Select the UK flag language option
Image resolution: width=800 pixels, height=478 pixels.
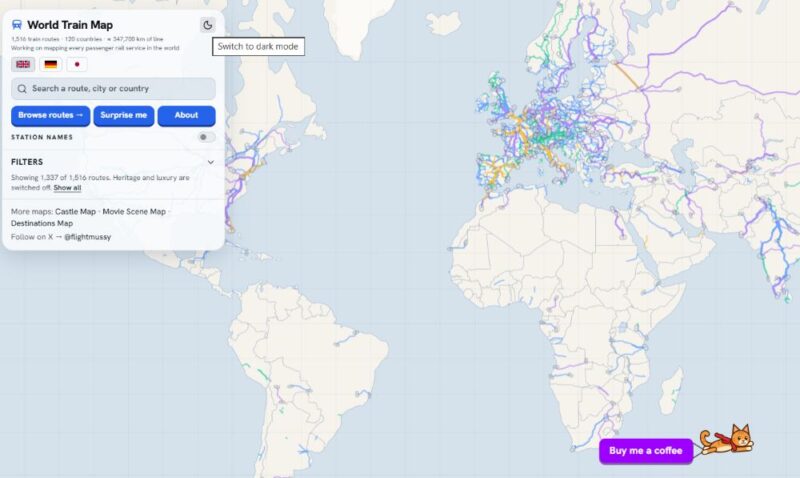tap(23, 64)
